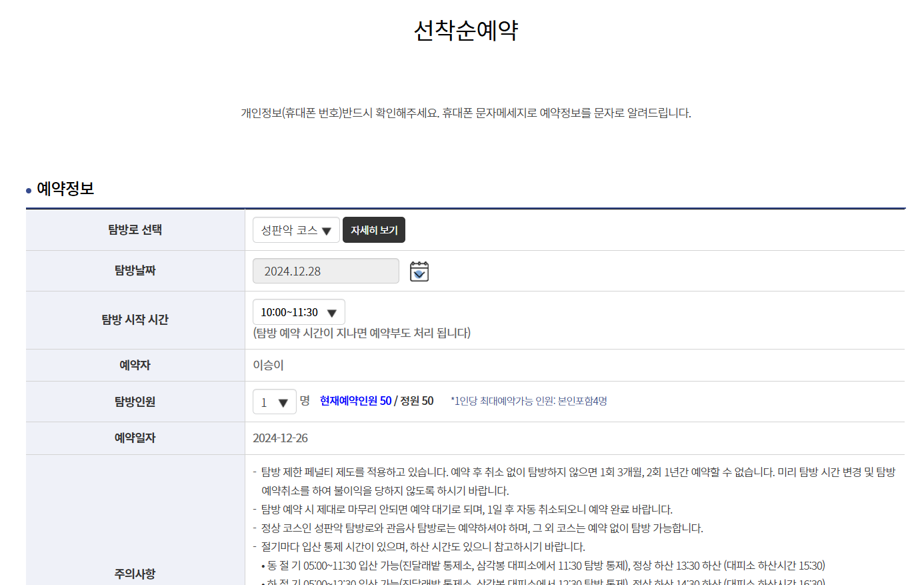Click the 2024.12.28 date input field
The image size is (924, 585).
tap(325, 271)
